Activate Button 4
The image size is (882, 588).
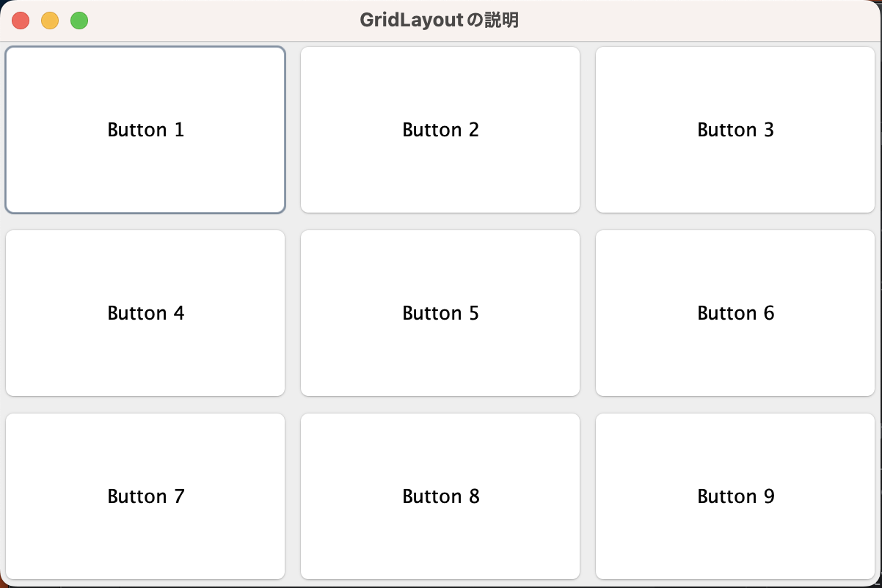pos(145,313)
